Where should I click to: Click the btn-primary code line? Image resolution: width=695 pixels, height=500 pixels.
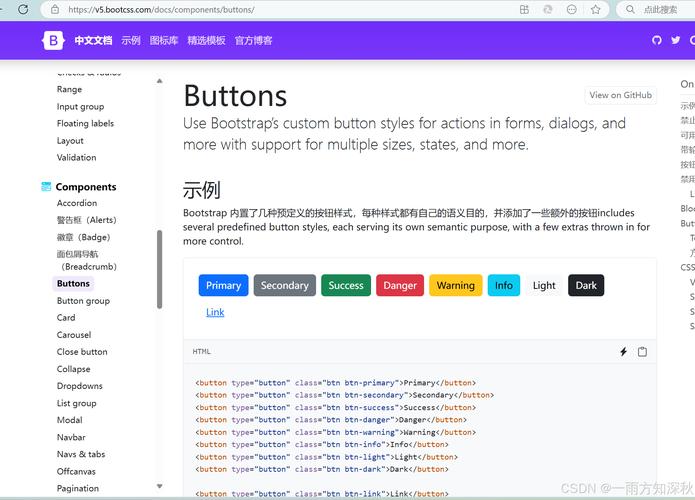[x=336, y=383]
